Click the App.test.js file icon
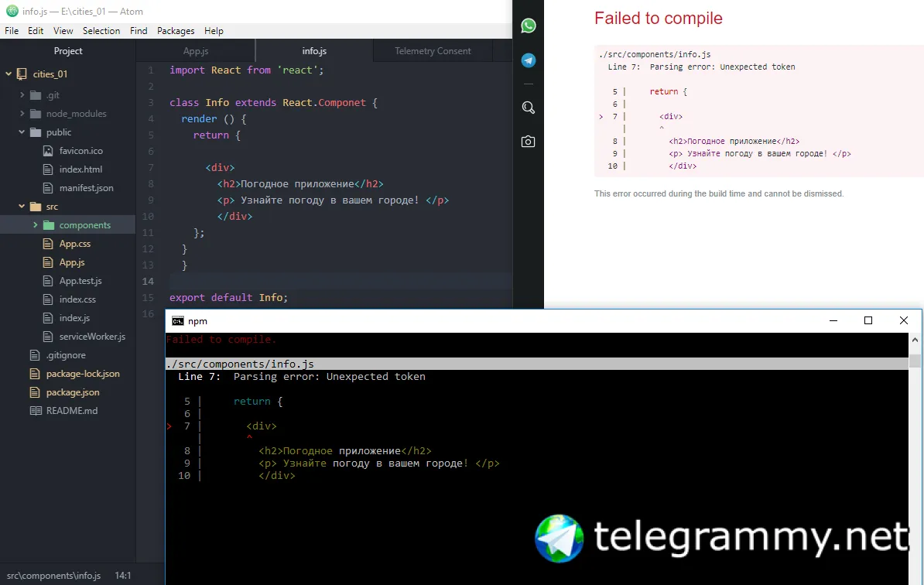 click(48, 280)
